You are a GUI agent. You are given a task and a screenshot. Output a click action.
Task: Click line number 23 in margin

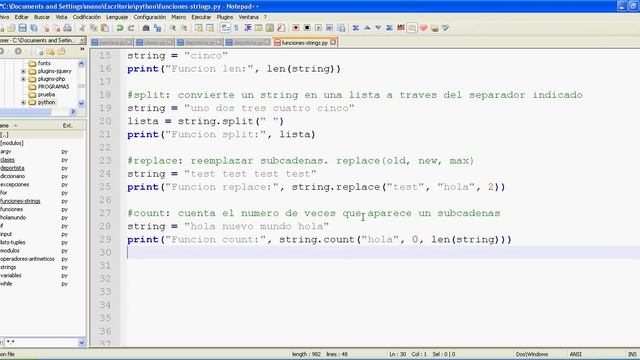point(105,160)
